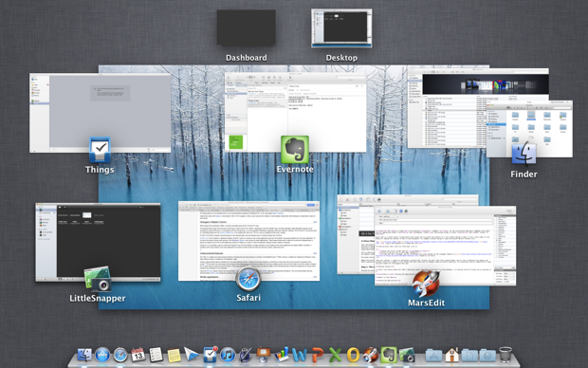Select the Evernote window preview

(x=296, y=112)
